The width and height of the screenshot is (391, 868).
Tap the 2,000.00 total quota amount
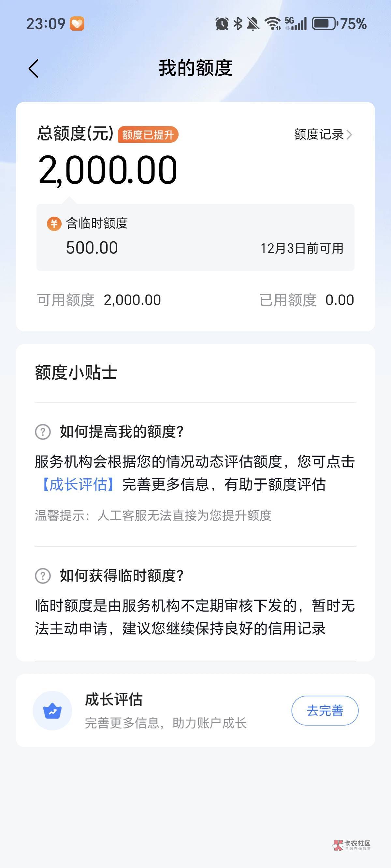coord(108,169)
